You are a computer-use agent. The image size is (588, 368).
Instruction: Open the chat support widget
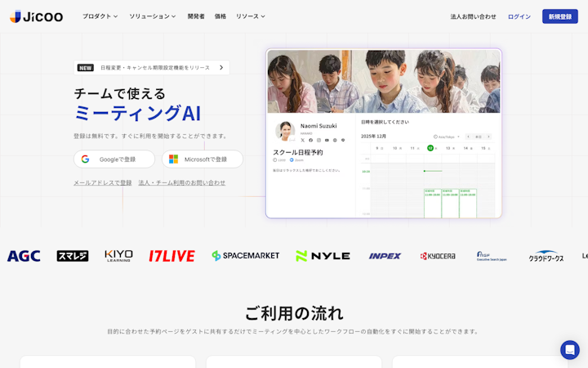pos(570,350)
